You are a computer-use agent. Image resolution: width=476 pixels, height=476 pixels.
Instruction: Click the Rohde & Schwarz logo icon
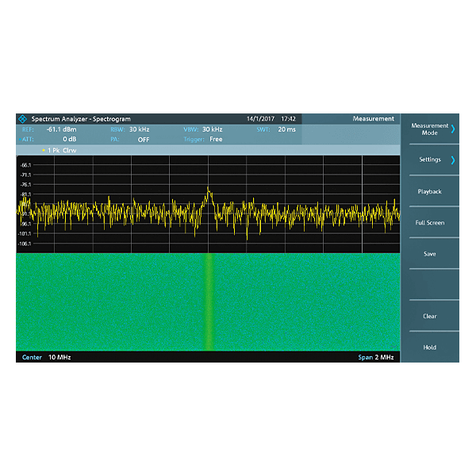tap(21, 119)
